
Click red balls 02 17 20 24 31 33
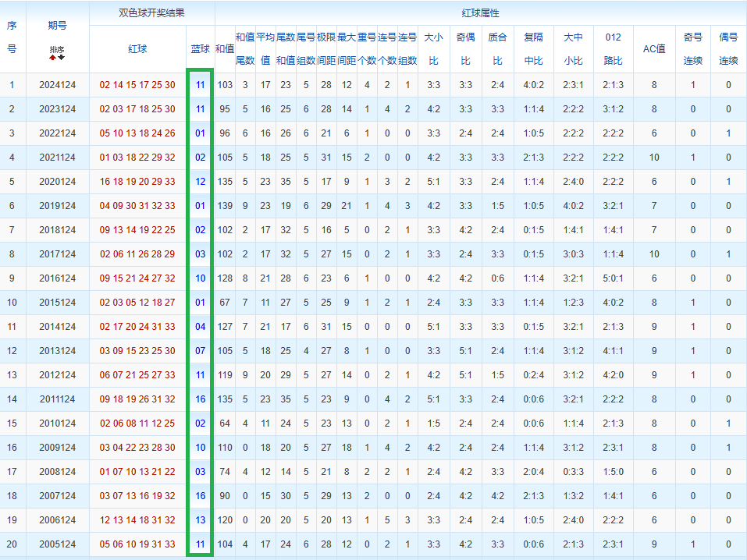137,327
